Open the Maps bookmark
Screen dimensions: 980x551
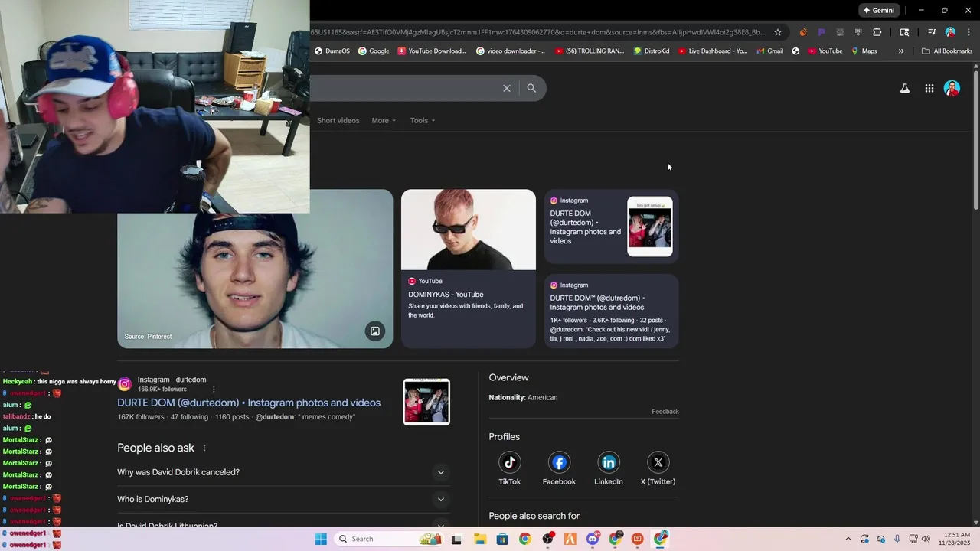click(864, 51)
